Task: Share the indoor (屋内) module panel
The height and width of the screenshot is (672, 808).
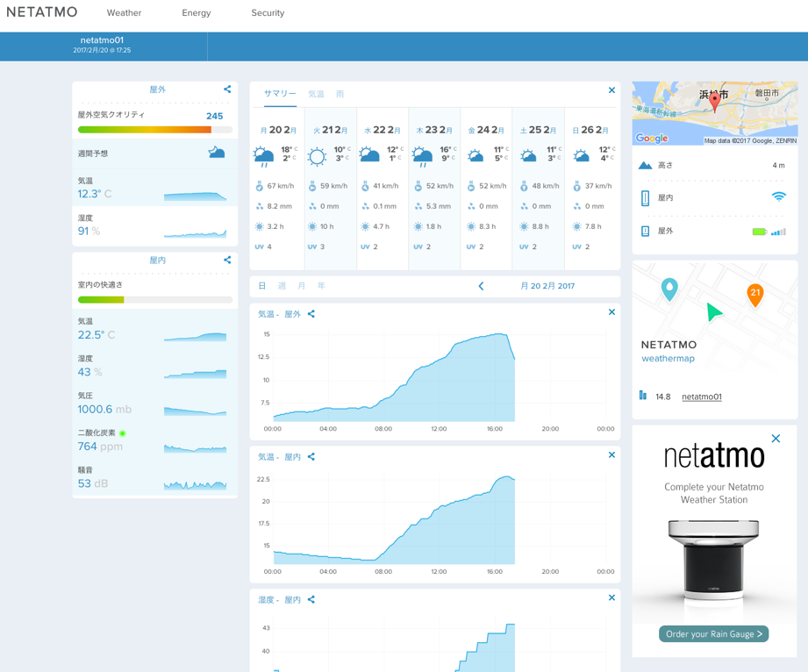Action: pos(227,260)
